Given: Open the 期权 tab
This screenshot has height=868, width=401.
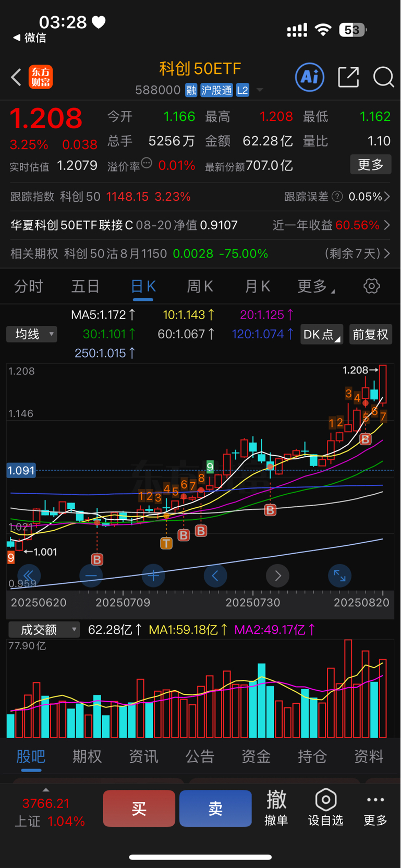Looking at the screenshot, I should point(87,756).
